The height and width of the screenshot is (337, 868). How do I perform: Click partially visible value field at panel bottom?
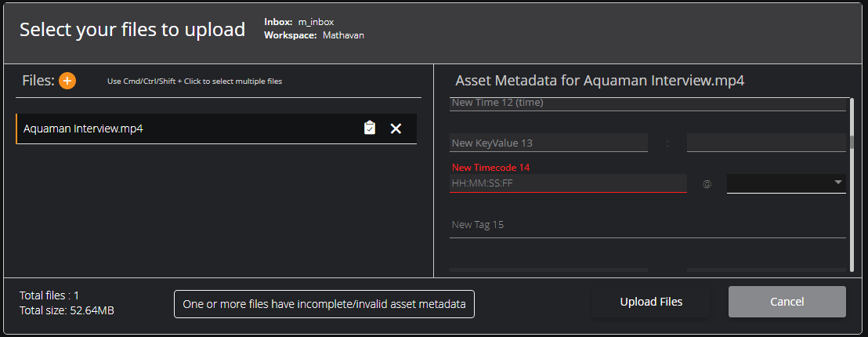point(766,270)
